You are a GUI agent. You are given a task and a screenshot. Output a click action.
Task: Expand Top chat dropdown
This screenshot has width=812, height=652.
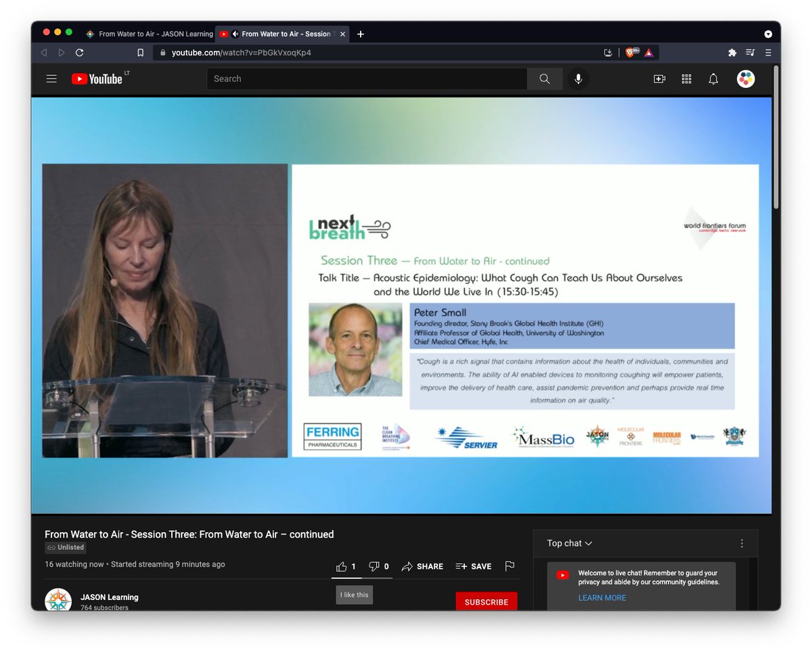(570, 543)
